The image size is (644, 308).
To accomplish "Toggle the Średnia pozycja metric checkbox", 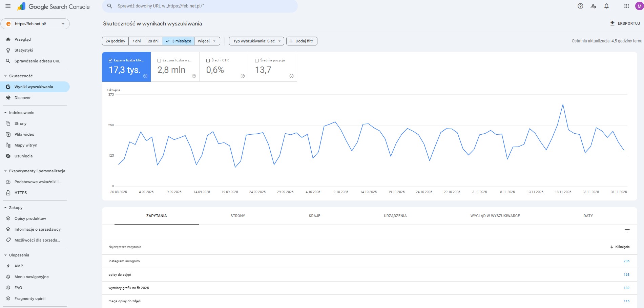I will [x=257, y=60].
